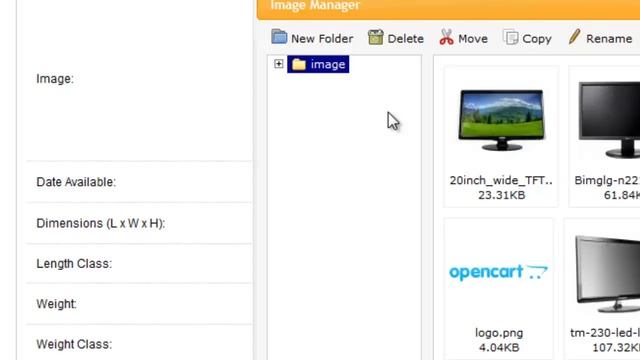
Task: Click the 4.04KB file size text
Action: [x=499, y=348]
